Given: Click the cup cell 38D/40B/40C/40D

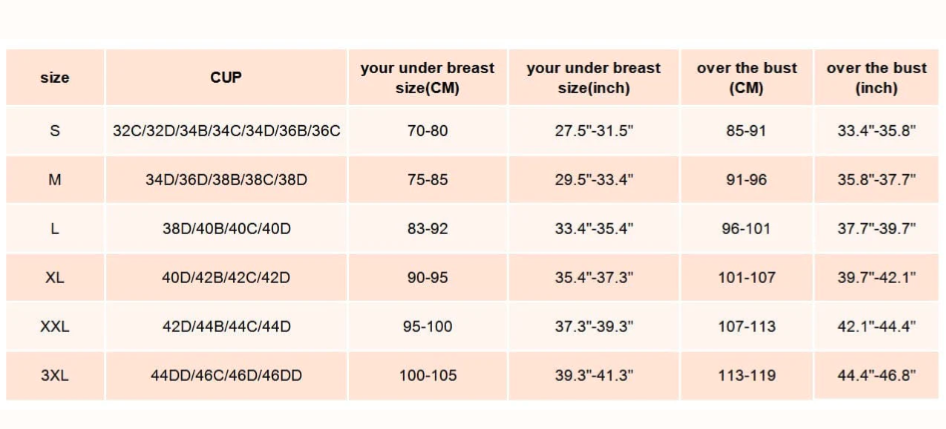Looking at the screenshot, I should tap(226, 229).
